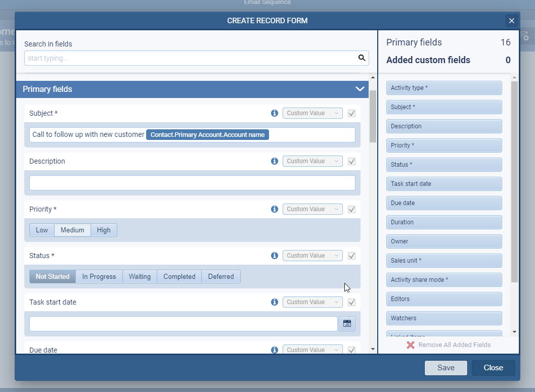Open the calendar picker for Task start date
This screenshot has height=392, width=535.
point(347,323)
